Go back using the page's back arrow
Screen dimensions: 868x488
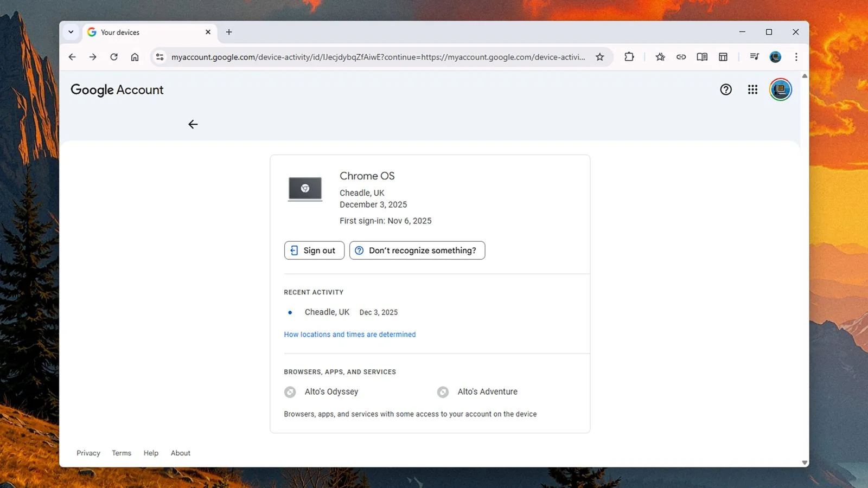pyautogui.click(x=193, y=124)
